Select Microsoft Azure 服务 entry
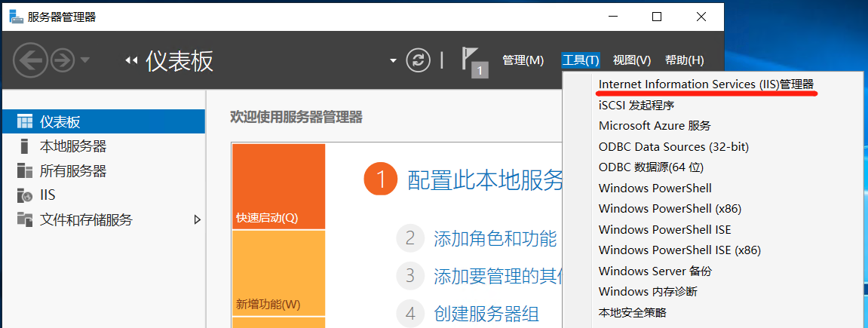This screenshot has height=328, width=868. click(655, 126)
